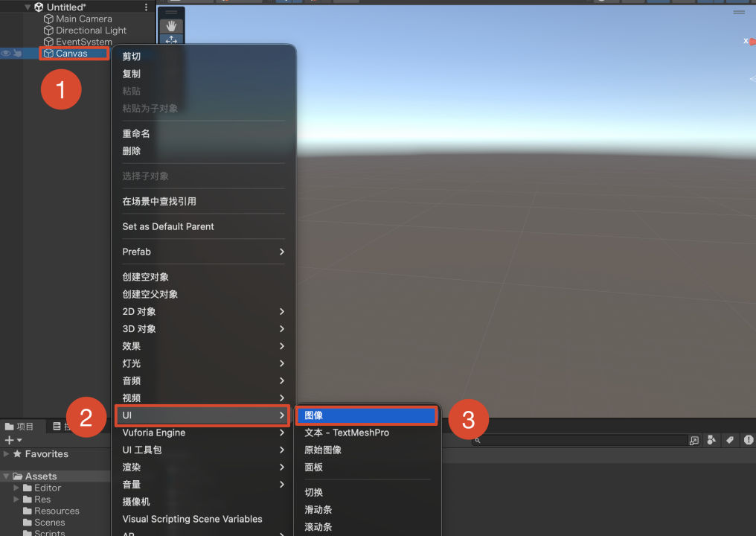Click the Favorites star icon
This screenshot has height=536, width=756.
(17, 454)
